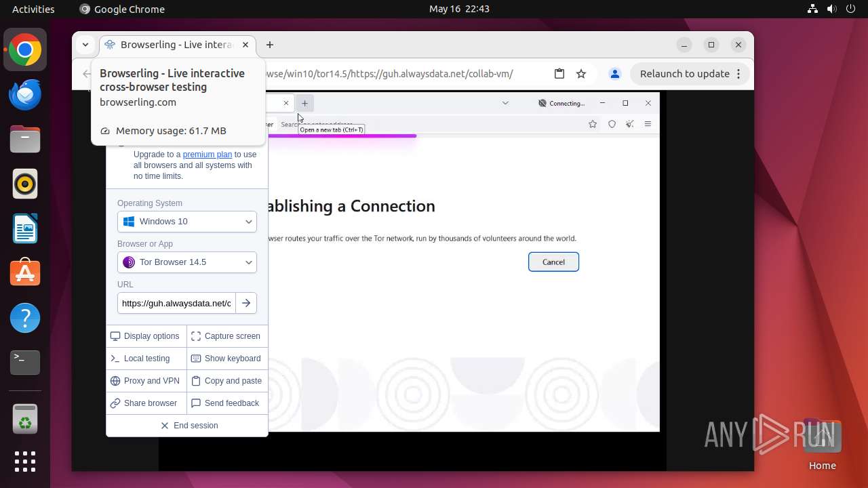This screenshot has height=488, width=868.
Task: Click the Tor Browser bookmark star
Action: (x=593, y=124)
